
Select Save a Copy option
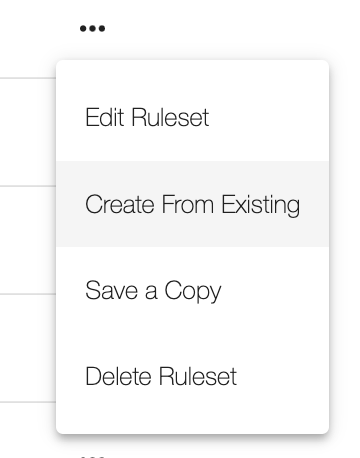point(192,290)
